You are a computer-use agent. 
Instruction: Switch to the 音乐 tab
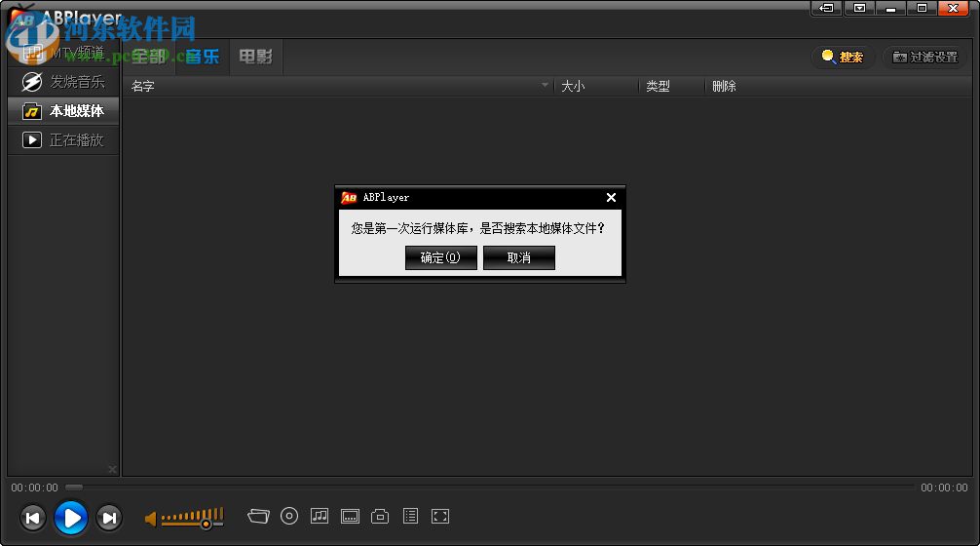coord(203,57)
